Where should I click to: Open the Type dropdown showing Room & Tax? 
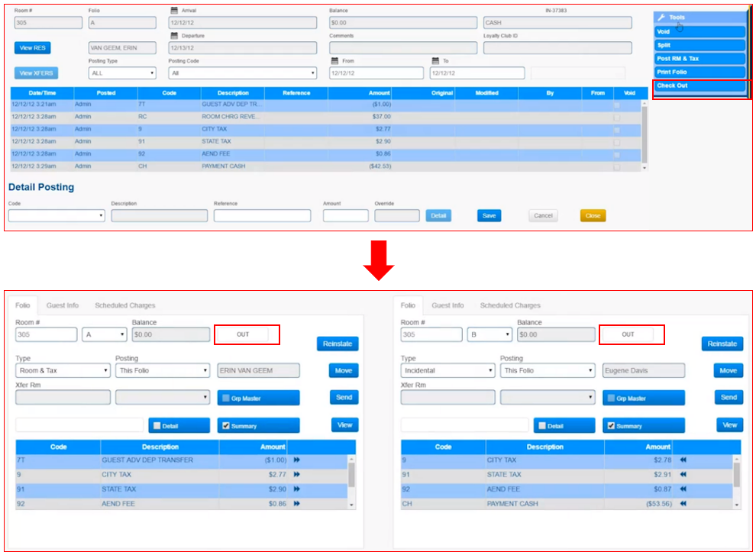[63, 371]
